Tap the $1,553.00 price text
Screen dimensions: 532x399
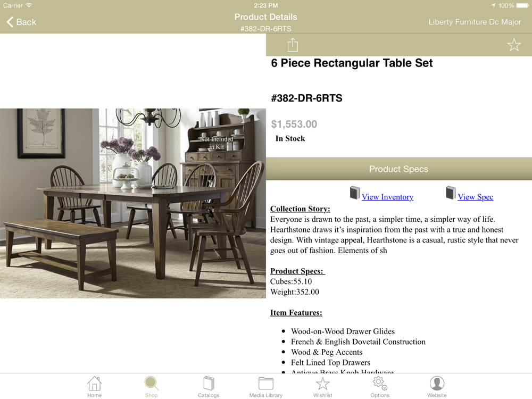pos(294,124)
